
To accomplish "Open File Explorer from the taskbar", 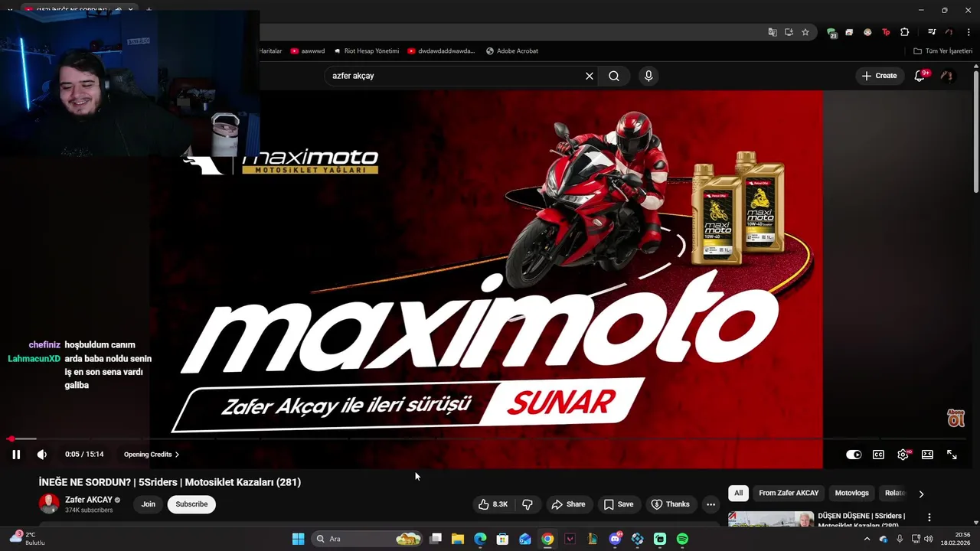I will (458, 539).
